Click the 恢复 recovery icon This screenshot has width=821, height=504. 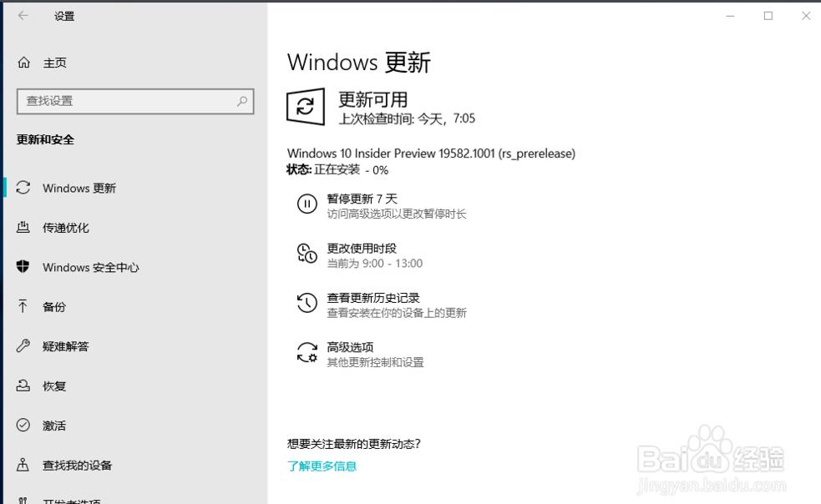tap(23, 386)
